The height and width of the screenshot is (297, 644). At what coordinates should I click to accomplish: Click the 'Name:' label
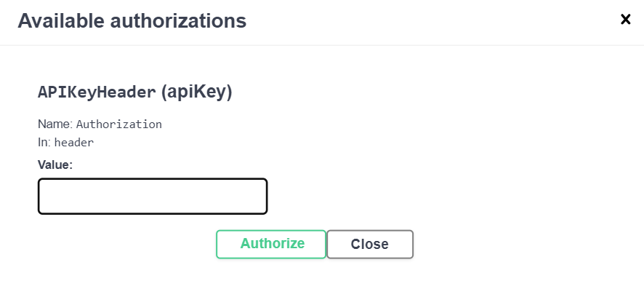(x=55, y=124)
